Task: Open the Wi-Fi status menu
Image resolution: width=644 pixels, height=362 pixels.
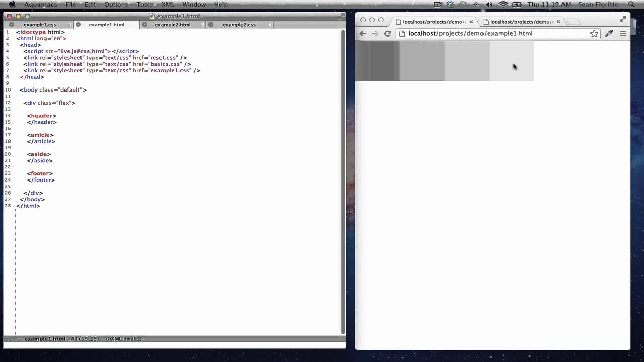Action: (503, 5)
